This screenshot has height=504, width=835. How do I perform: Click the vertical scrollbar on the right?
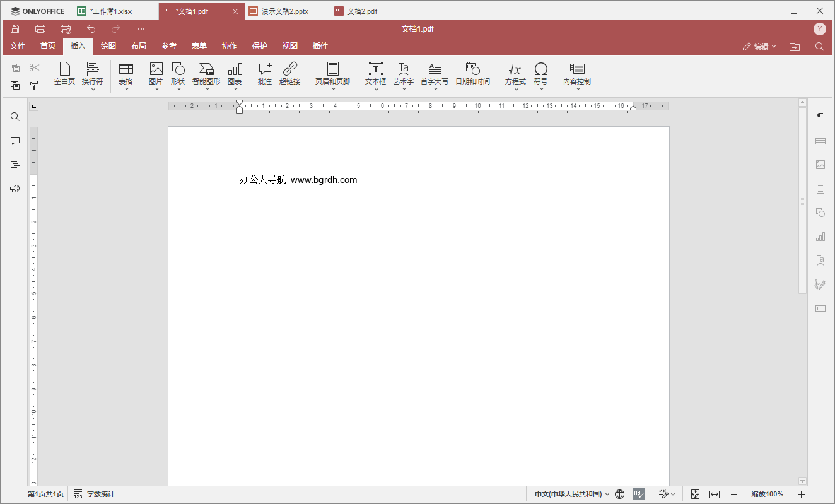click(802, 201)
